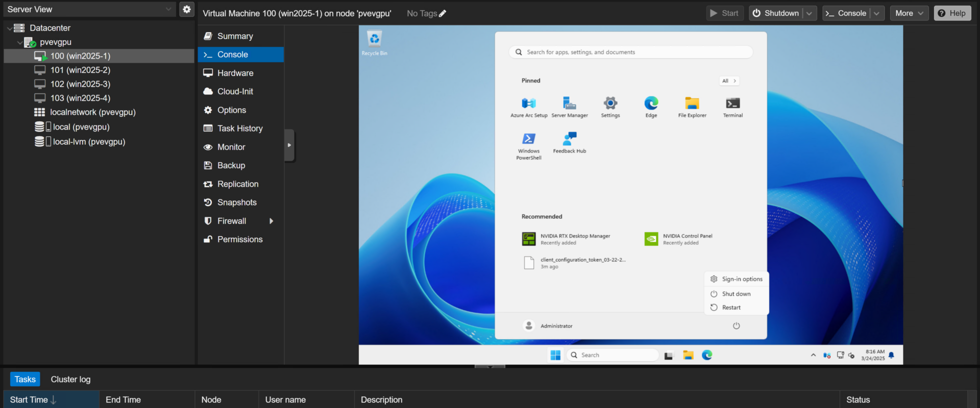Click the top-right Console button
Viewport: 980px width, 408px height.
[846, 13]
